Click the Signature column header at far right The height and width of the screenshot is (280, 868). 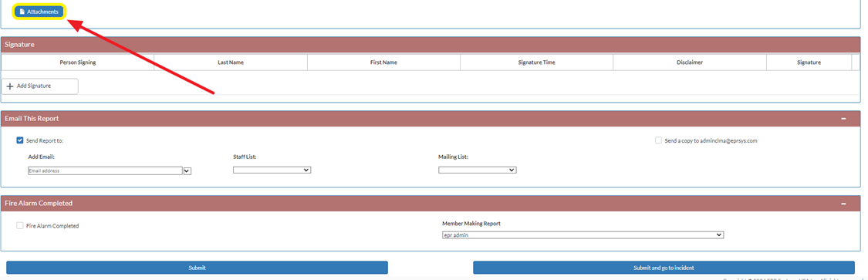click(809, 62)
